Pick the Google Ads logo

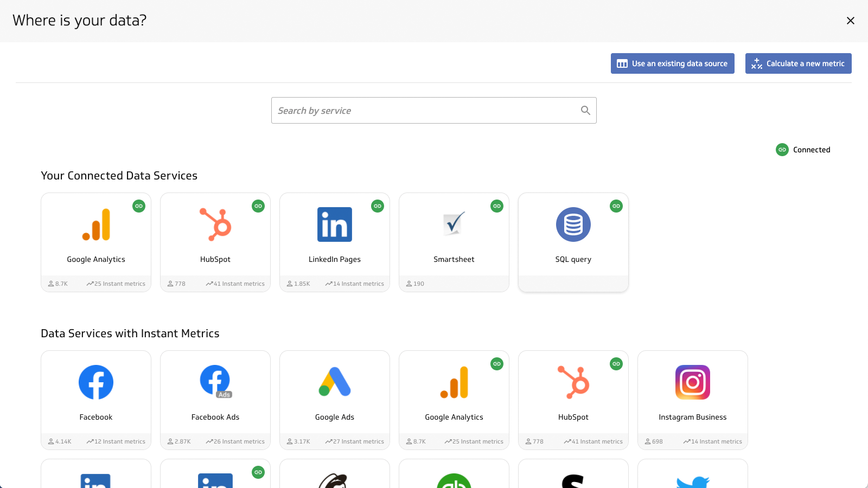click(x=335, y=382)
